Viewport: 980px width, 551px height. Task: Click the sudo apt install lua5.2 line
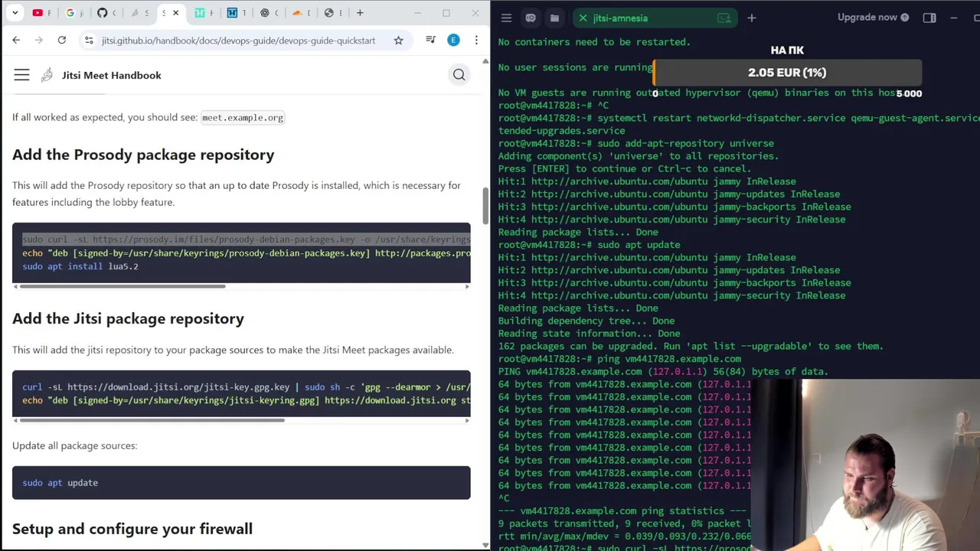point(80,266)
